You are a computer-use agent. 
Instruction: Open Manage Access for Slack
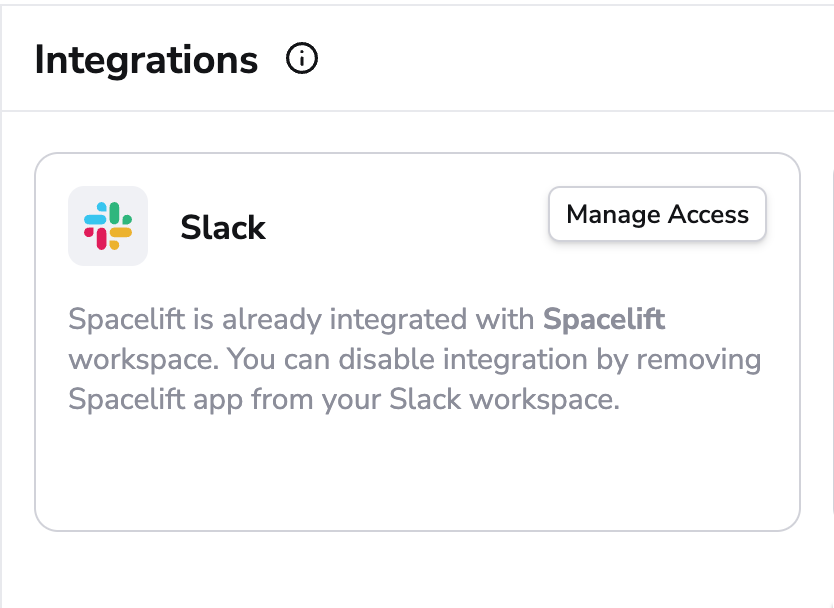pos(657,214)
